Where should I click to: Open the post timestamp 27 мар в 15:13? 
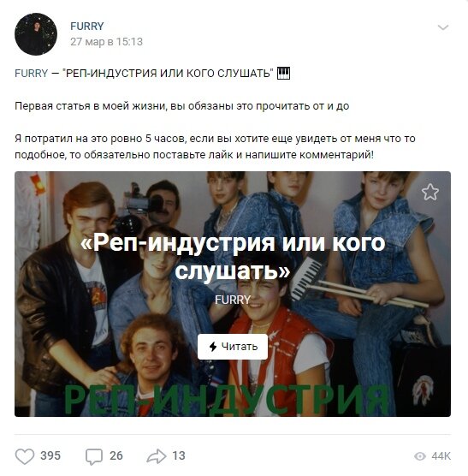coord(106,42)
